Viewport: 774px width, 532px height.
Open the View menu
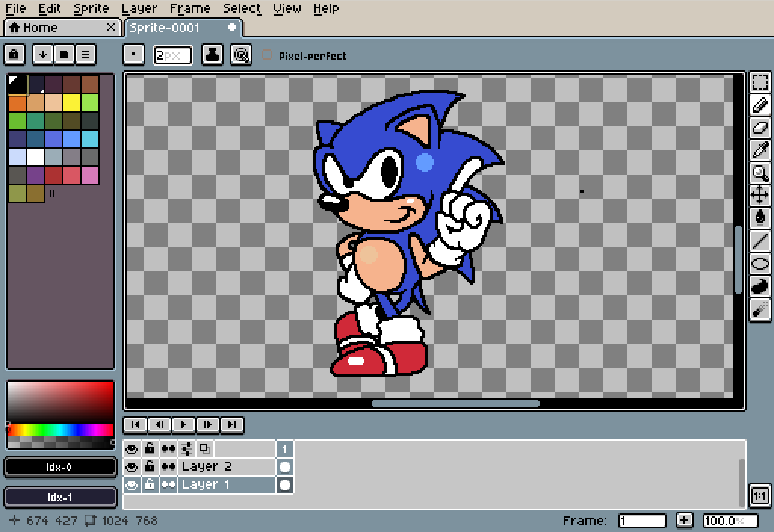point(286,8)
